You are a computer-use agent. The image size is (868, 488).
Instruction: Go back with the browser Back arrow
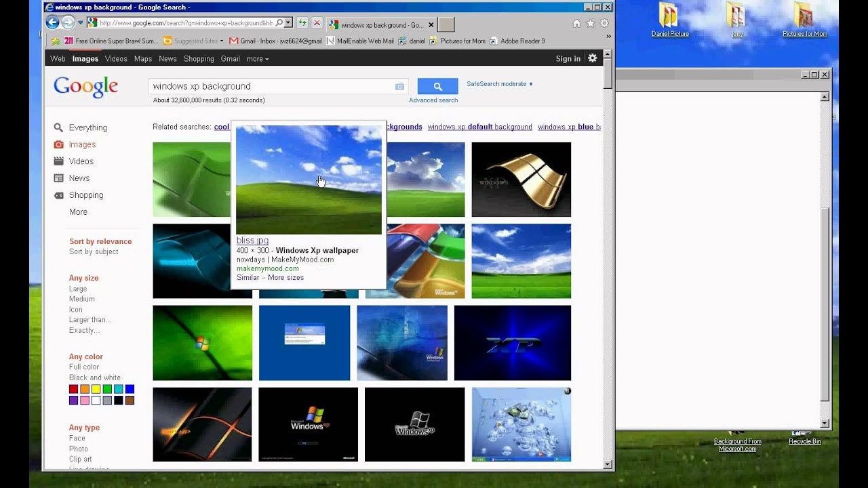pos(53,22)
